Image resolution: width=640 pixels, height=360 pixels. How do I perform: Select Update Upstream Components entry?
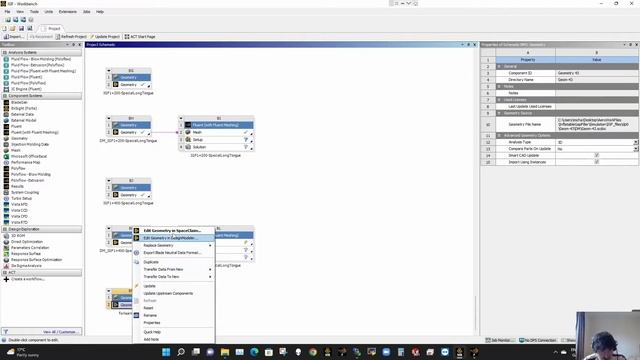pyautogui.click(x=168, y=293)
